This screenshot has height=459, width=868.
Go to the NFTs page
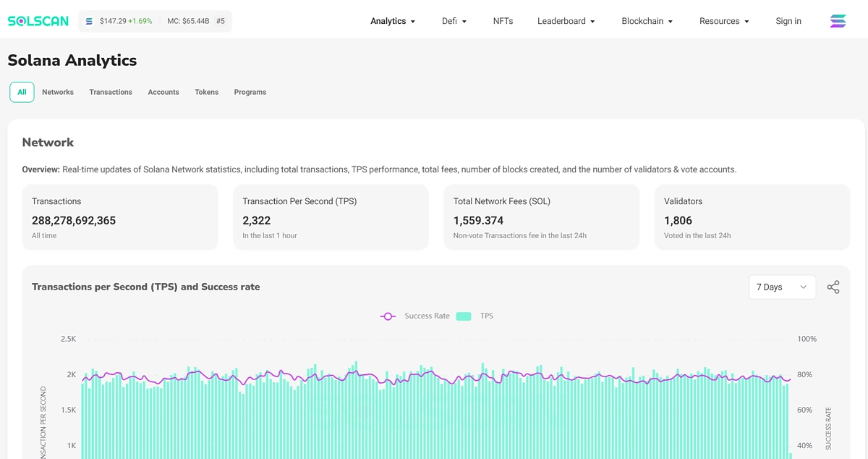point(503,21)
